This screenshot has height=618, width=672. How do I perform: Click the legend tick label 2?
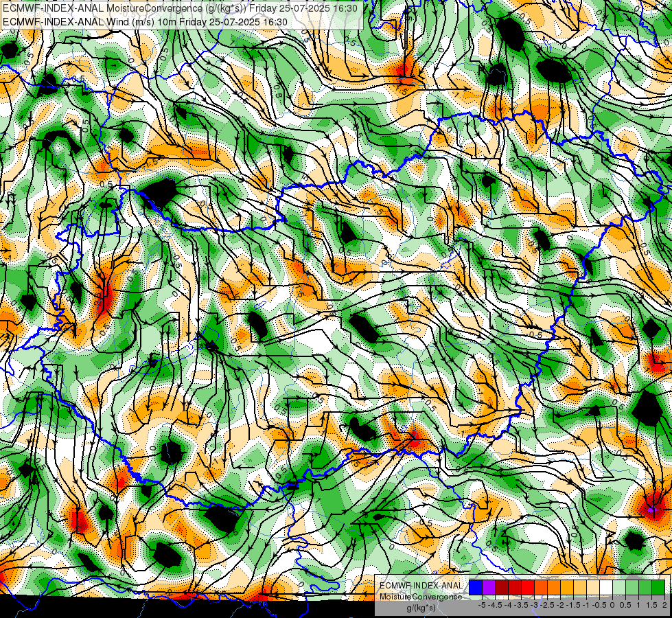(x=664, y=605)
